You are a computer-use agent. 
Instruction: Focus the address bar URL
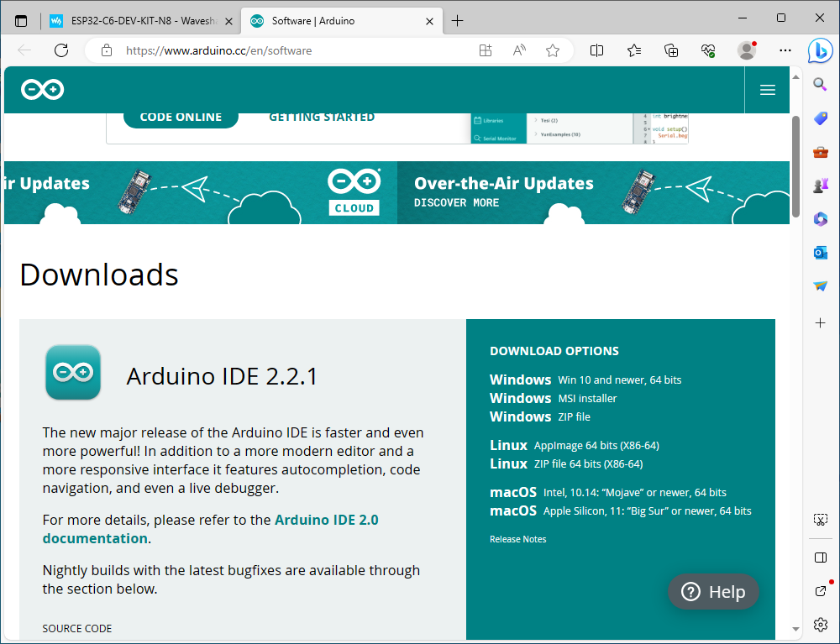click(x=218, y=51)
